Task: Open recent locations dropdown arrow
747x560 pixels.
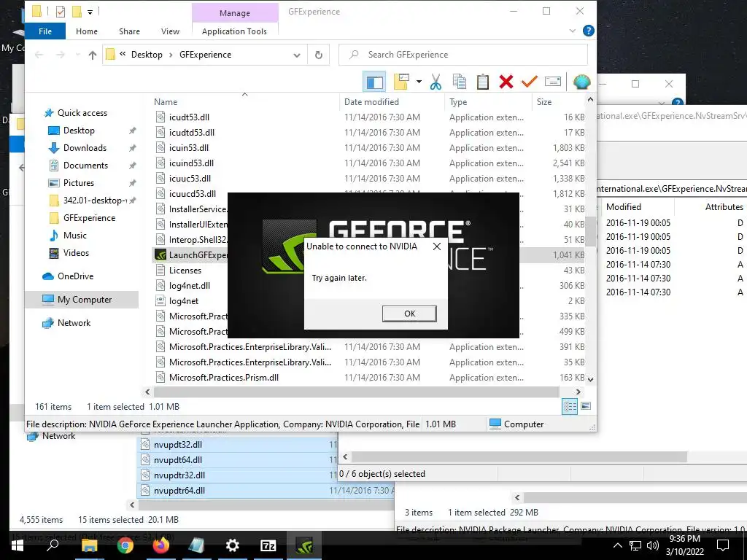Action: tap(77, 55)
